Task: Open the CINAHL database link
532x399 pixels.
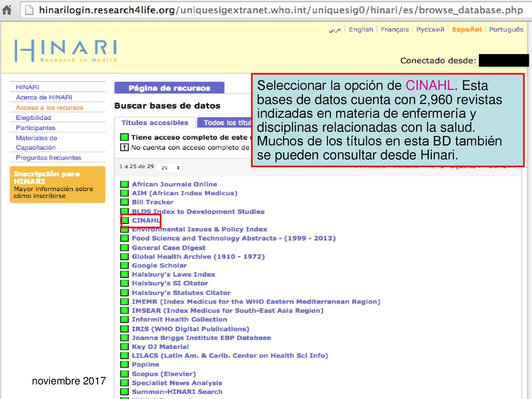Action: click(146, 220)
